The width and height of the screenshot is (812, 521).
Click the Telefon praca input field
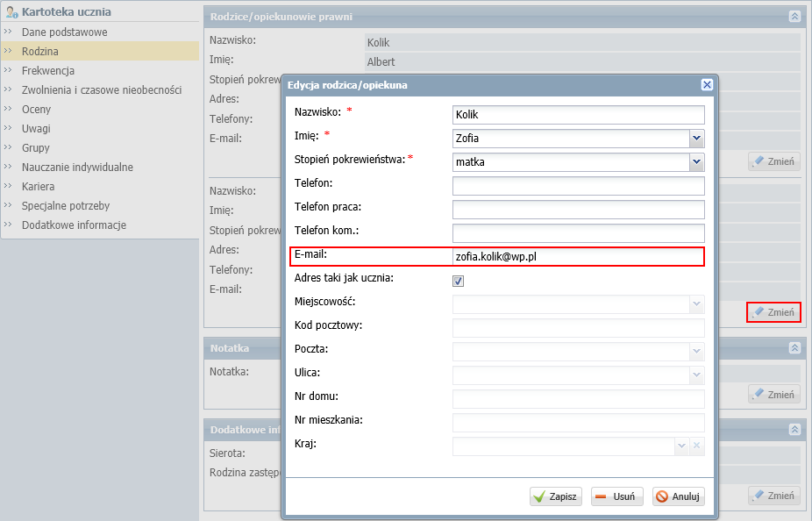[579, 210]
